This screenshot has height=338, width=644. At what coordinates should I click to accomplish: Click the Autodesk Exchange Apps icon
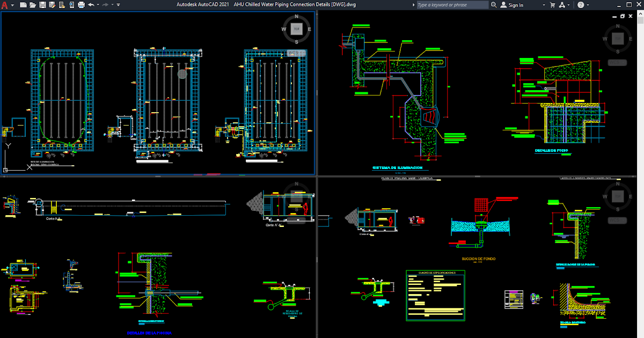coord(562,5)
